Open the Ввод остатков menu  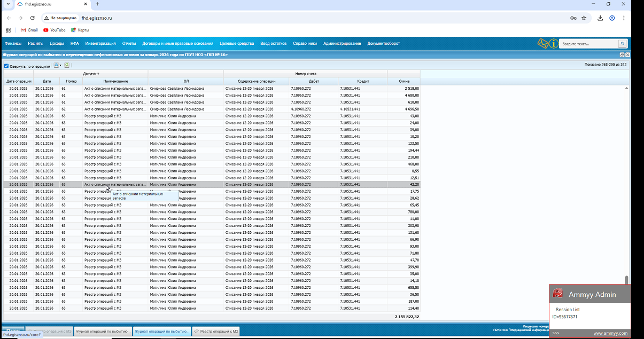(273, 43)
